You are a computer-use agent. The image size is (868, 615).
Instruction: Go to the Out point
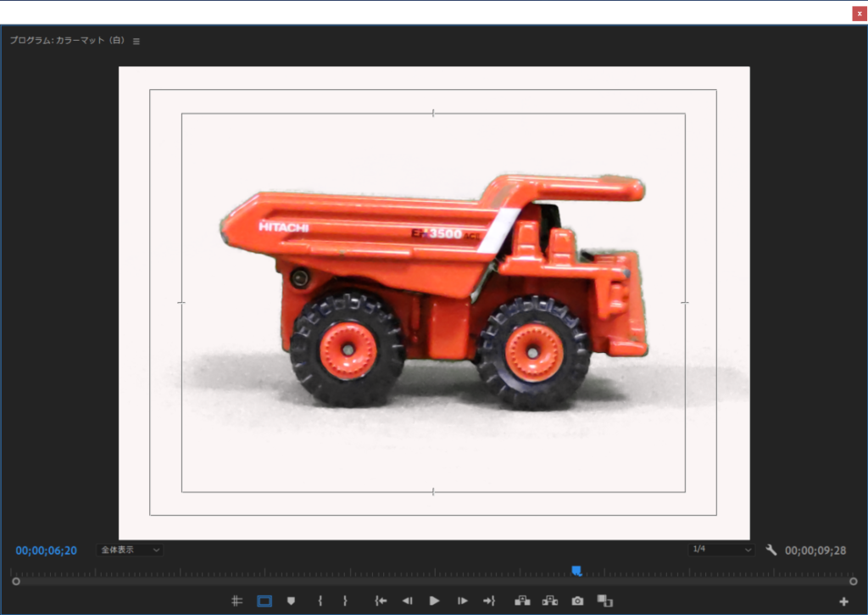(489, 601)
